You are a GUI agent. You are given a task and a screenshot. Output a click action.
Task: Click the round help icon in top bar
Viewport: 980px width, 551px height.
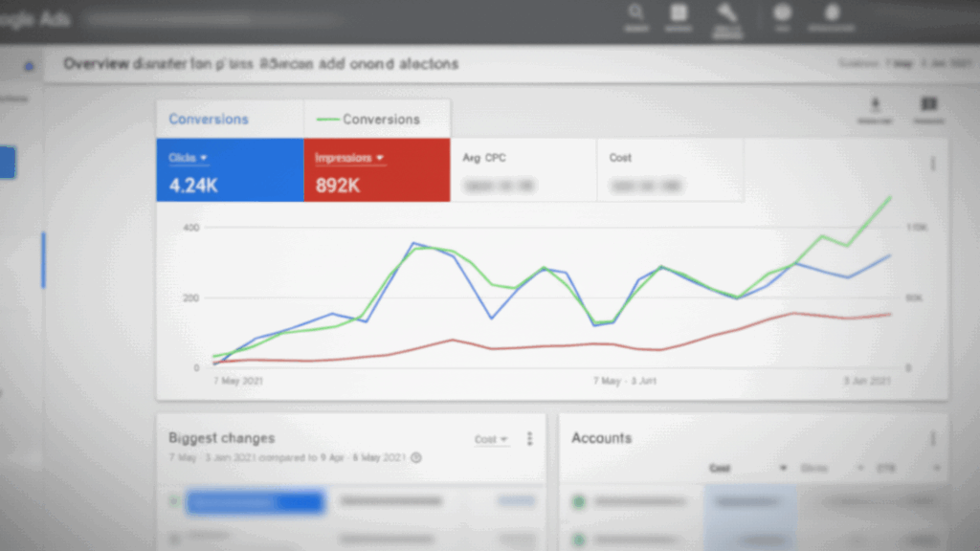click(782, 13)
